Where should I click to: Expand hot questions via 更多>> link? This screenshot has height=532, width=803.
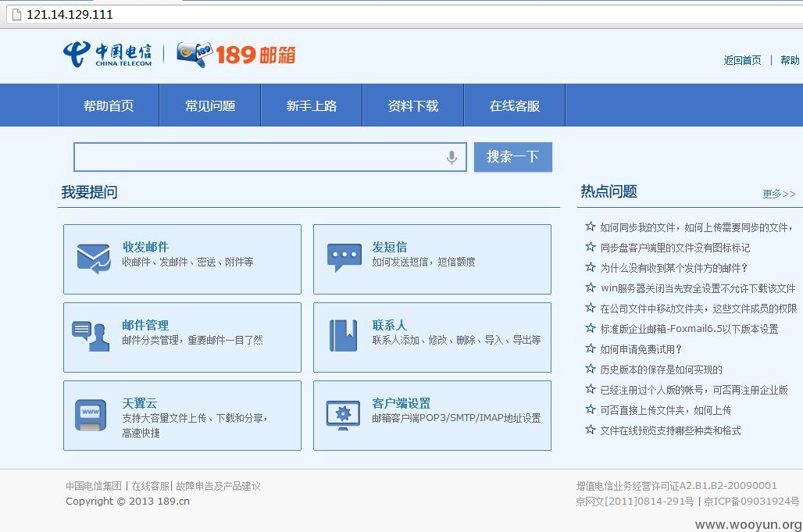coord(779,194)
